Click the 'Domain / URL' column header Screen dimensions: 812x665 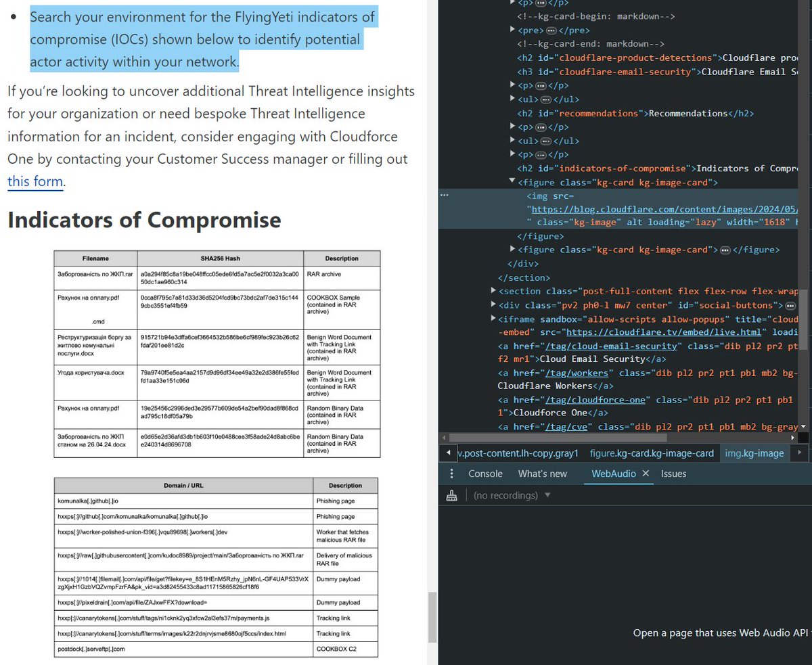183,486
